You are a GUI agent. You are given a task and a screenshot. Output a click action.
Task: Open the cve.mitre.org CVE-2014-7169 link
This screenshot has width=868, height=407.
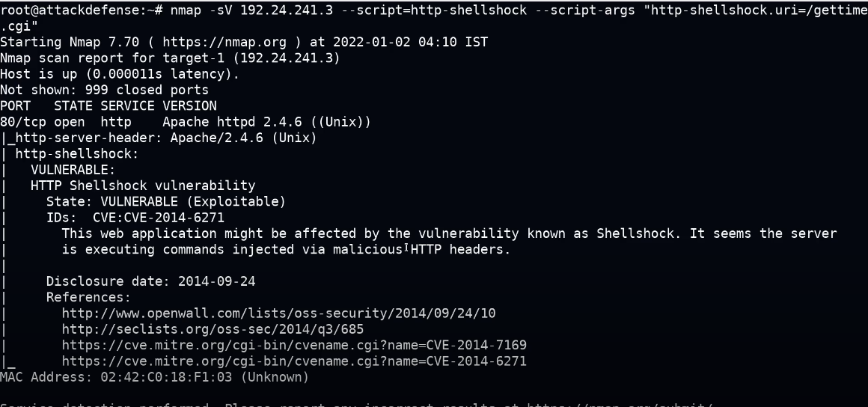tap(294, 346)
